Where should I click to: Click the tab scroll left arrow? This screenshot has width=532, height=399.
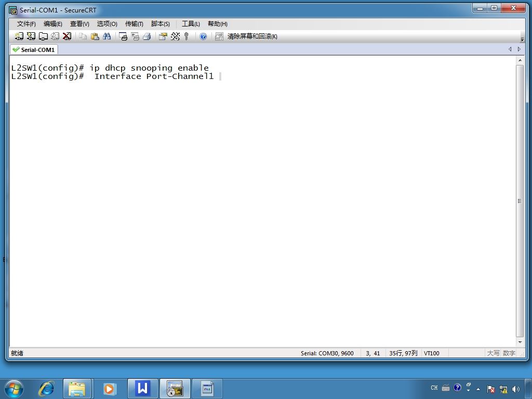(510, 49)
